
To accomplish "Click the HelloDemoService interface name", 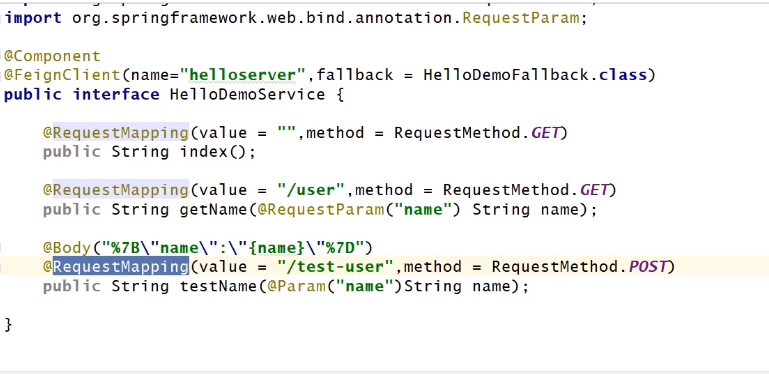I will 247,94.
